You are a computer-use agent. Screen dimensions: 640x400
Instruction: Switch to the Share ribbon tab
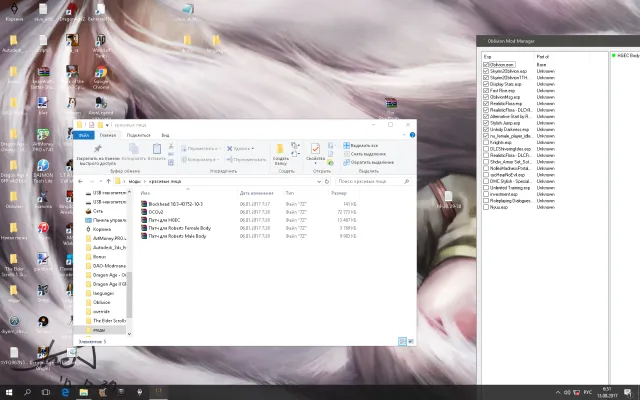coord(138,134)
